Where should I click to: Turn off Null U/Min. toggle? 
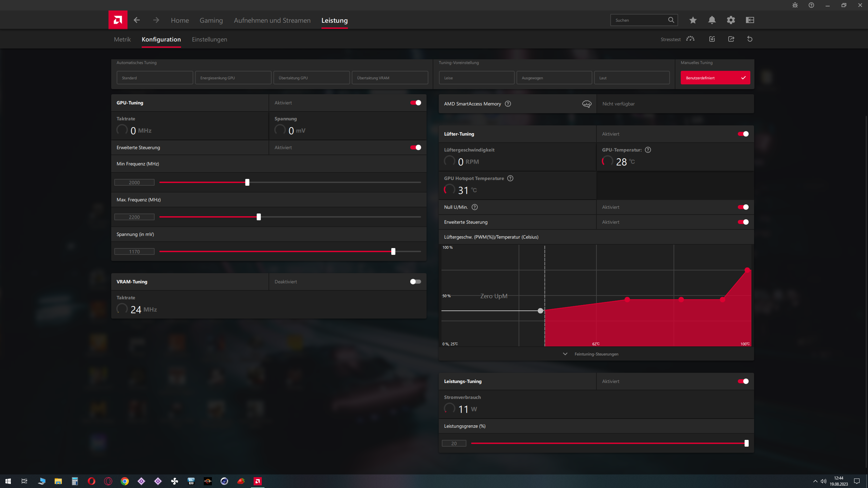743,207
